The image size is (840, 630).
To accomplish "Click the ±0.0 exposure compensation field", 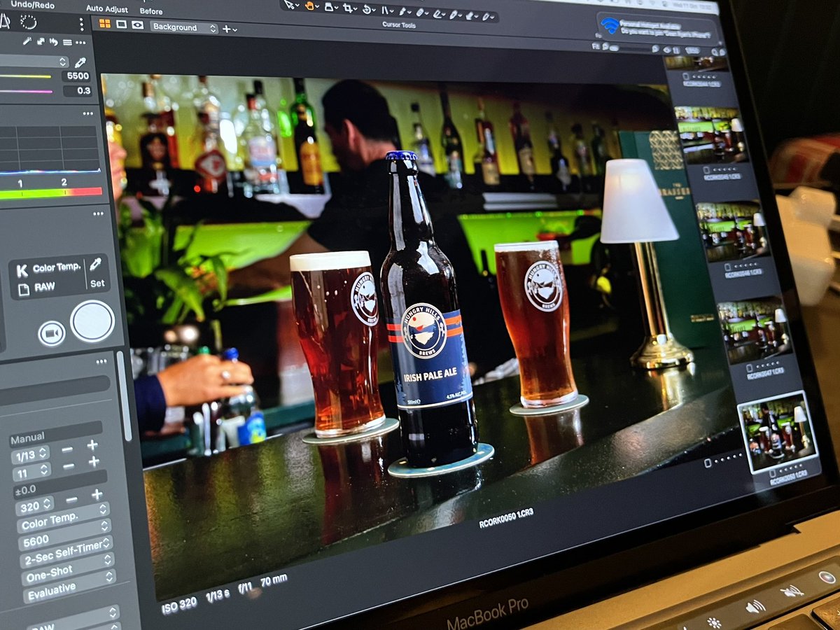I will click(59, 485).
